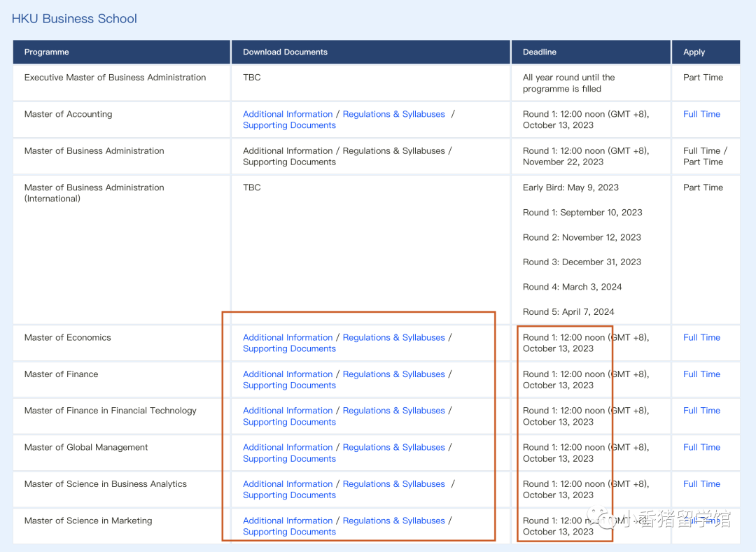Click the October 13 deadline for the Financial Technology programme
Screen dimensions: 756x552
click(x=586, y=417)
